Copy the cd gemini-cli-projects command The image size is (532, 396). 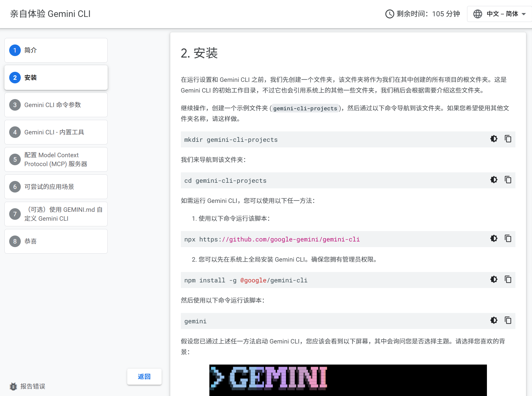[508, 180]
